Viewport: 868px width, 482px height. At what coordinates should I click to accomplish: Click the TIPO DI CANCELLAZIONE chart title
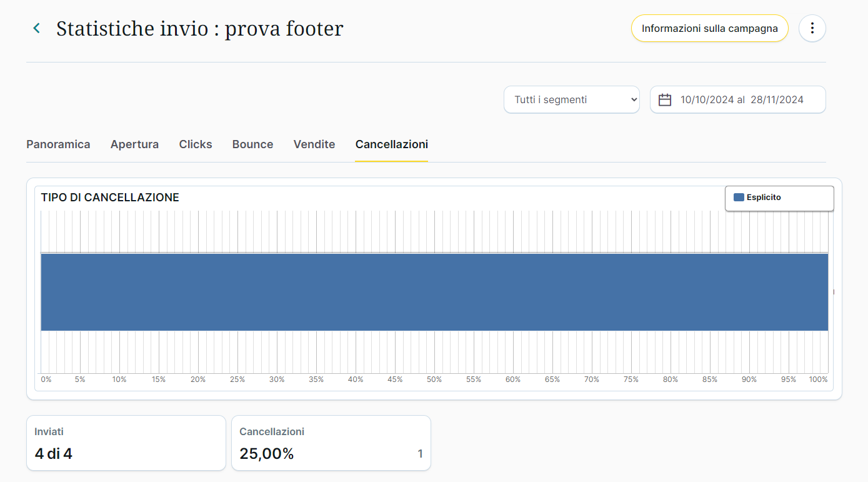(x=110, y=198)
